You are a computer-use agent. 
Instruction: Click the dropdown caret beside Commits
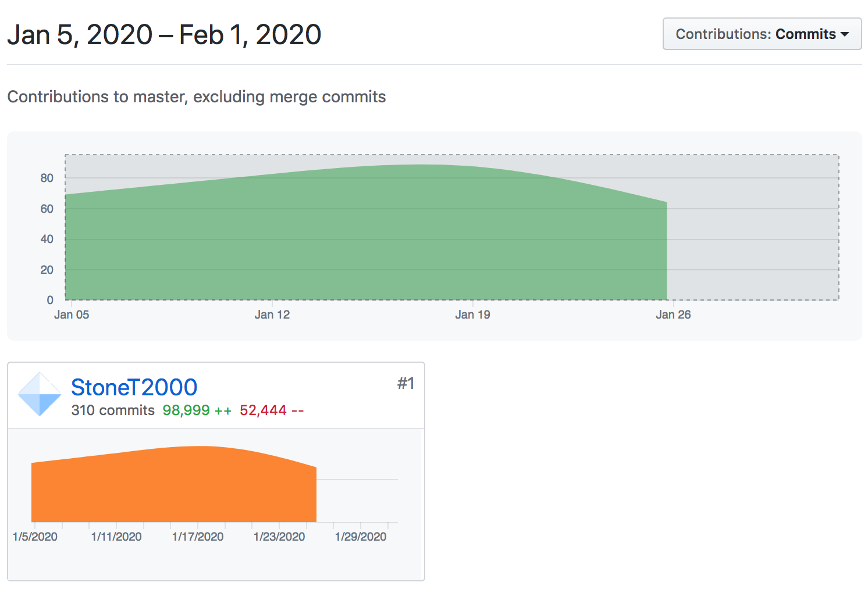[845, 34]
